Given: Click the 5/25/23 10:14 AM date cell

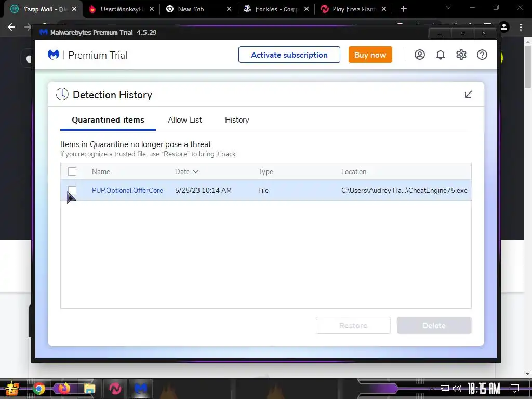Looking at the screenshot, I should (203, 190).
